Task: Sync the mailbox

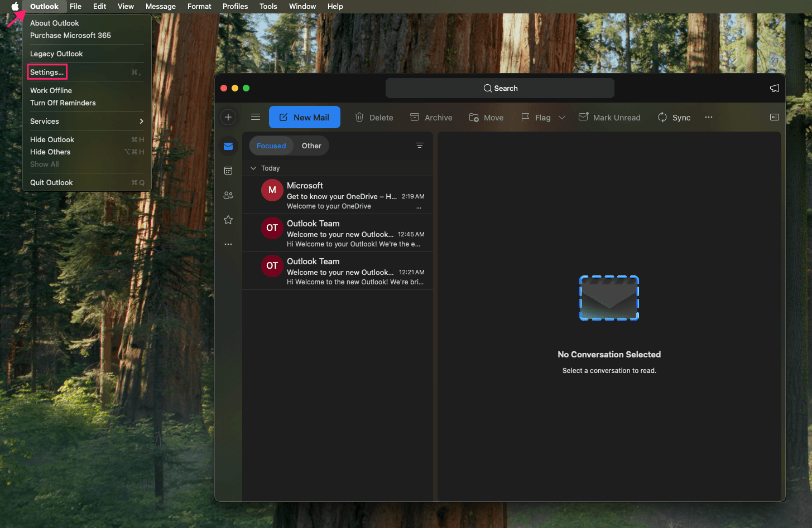Action: [x=674, y=117]
